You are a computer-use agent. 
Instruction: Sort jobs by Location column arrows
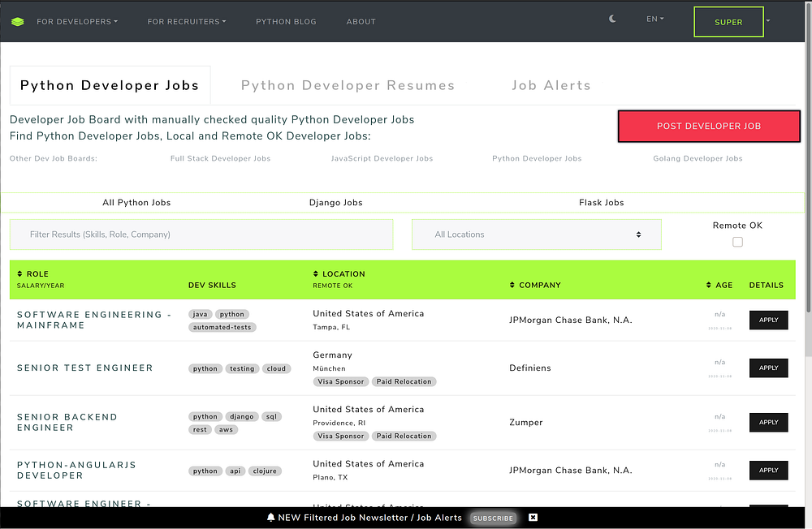pos(316,274)
